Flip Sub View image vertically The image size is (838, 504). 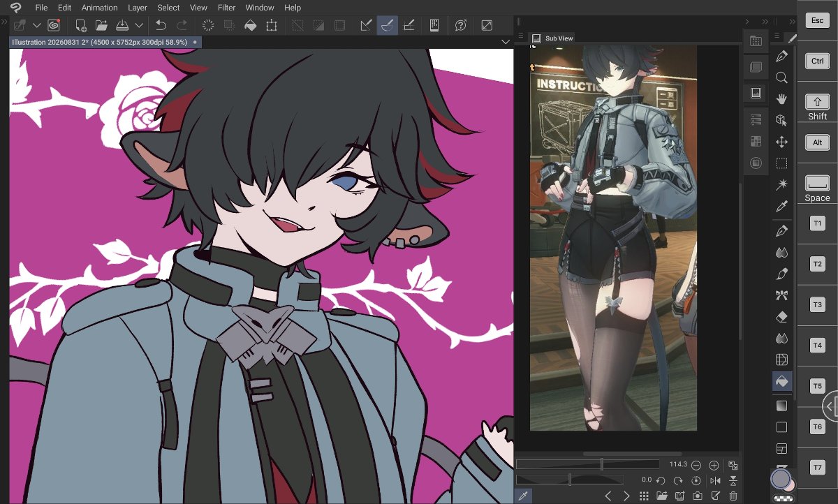(733, 480)
